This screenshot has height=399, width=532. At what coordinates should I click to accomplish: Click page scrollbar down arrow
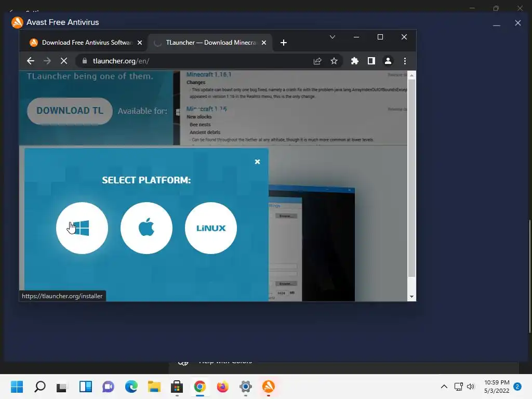(411, 297)
